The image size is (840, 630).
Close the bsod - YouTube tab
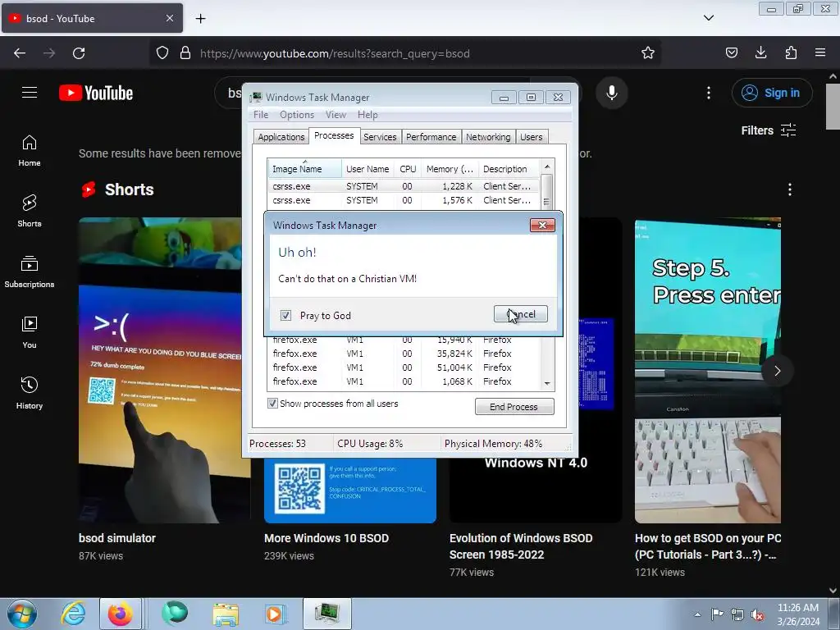click(x=170, y=18)
